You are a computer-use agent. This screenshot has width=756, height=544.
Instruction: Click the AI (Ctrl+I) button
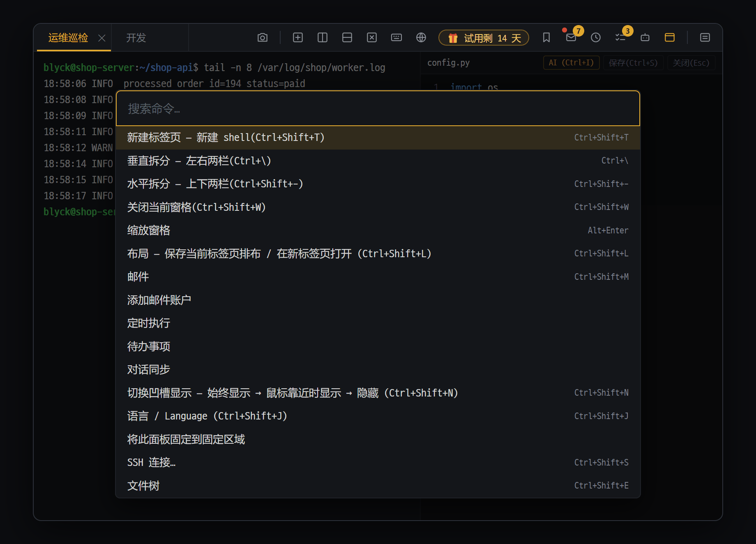(571, 63)
